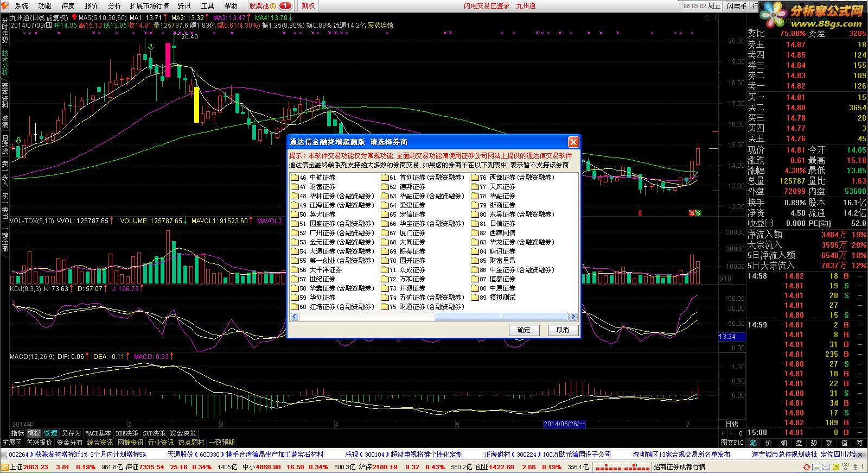Open the 工具 menu
The image size is (868, 473).
[208, 6]
